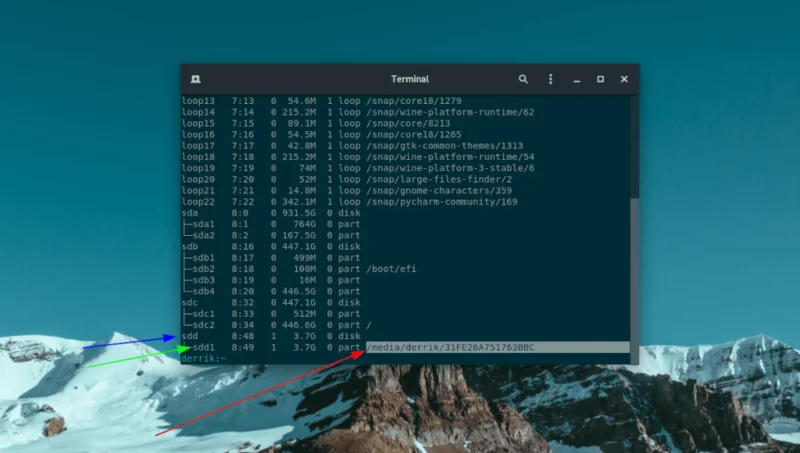Click the sdc2 partition name
Viewport: 800px width, 453px height.
[x=203, y=325]
